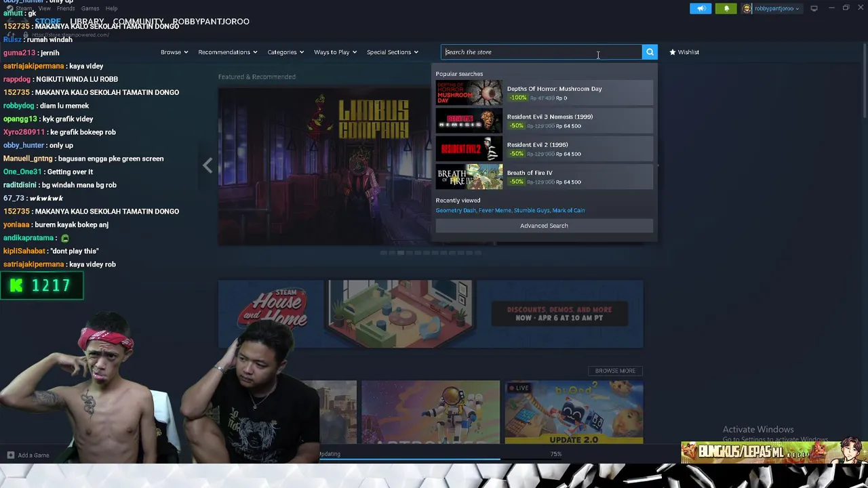Open the LIVE Update 2.0 game thumbnail
This screenshot has width=868, height=488.
click(x=574, y=412)
